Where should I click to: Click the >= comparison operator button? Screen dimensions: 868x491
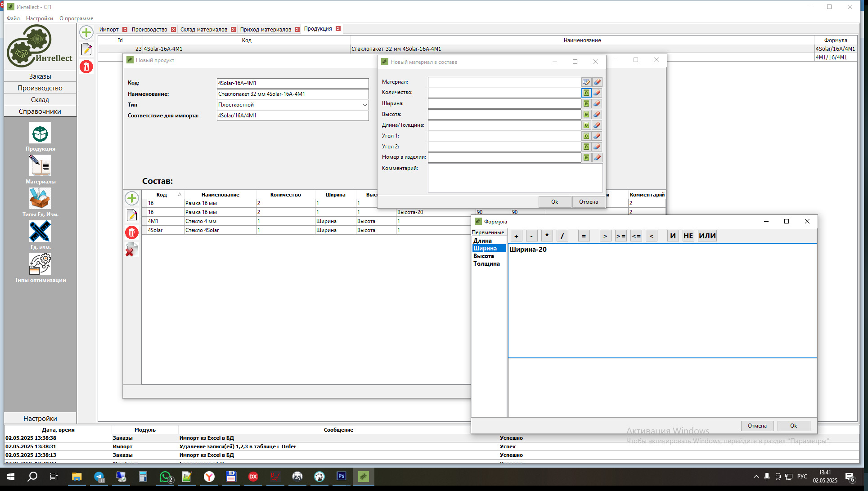pos(621,236)
